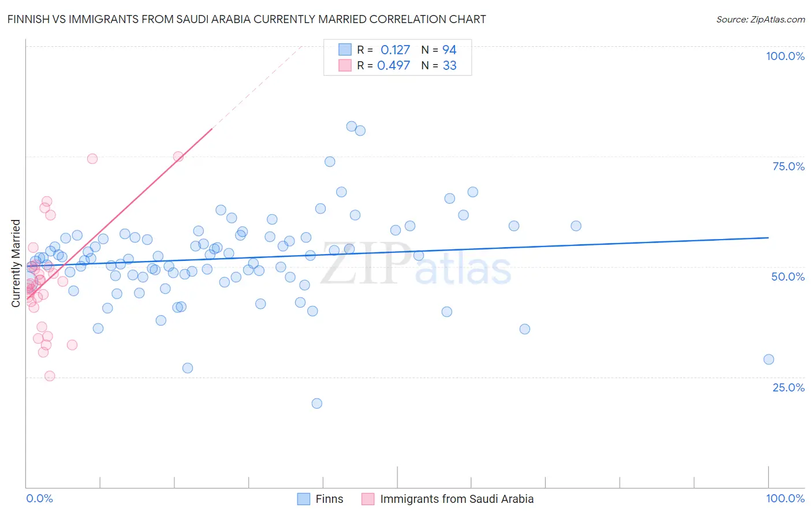Click the 25.0% y-axis tick label
Image resolution: width=812 pixels, height=515 pixels.
coord(788,387)
